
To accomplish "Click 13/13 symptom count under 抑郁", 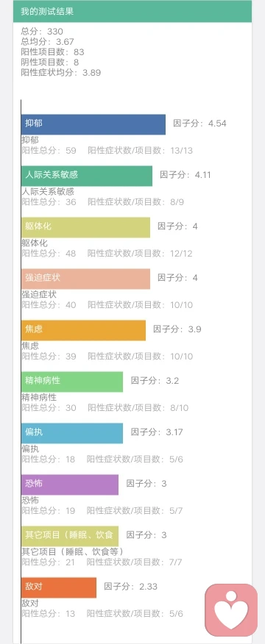I will (x=182, y=150).
